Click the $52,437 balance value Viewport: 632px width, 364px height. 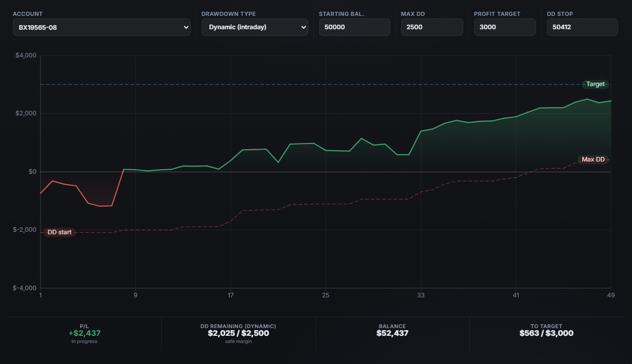click(392, 333)
